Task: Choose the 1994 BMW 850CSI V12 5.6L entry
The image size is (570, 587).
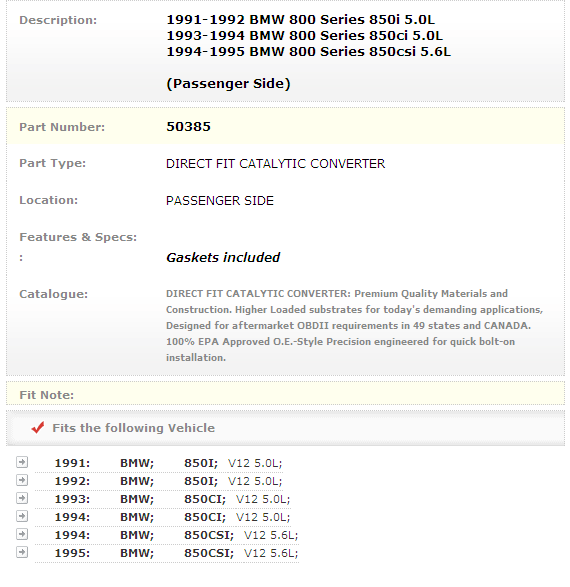Action: (x=167, y=535)
